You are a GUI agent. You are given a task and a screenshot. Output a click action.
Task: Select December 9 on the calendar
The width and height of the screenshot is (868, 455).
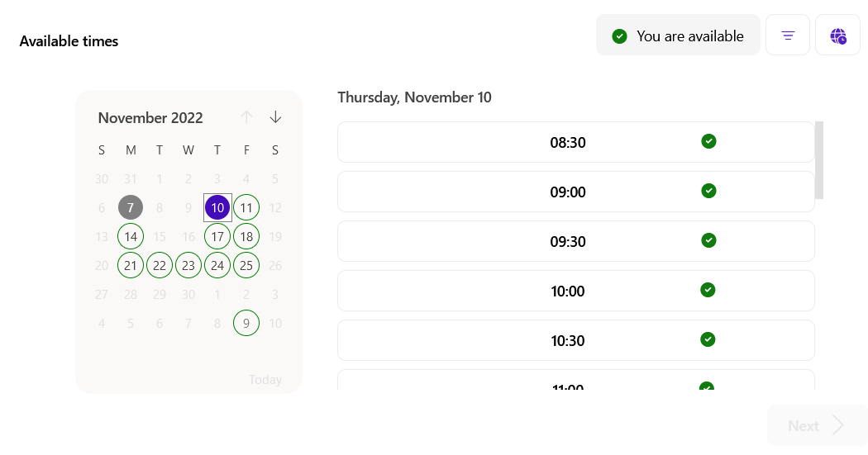pyautogui.click(x=246, y=324)
